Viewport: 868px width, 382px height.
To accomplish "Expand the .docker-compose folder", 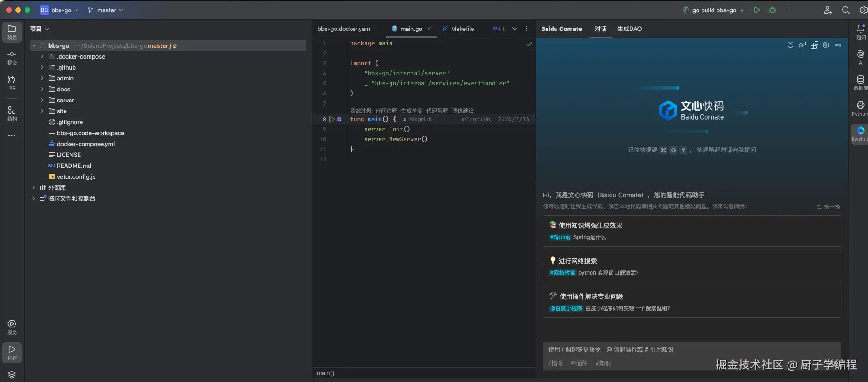I will click(42, 56).
